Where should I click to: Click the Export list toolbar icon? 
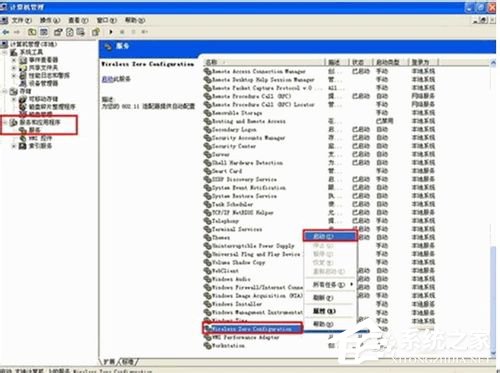coord(81,32)
